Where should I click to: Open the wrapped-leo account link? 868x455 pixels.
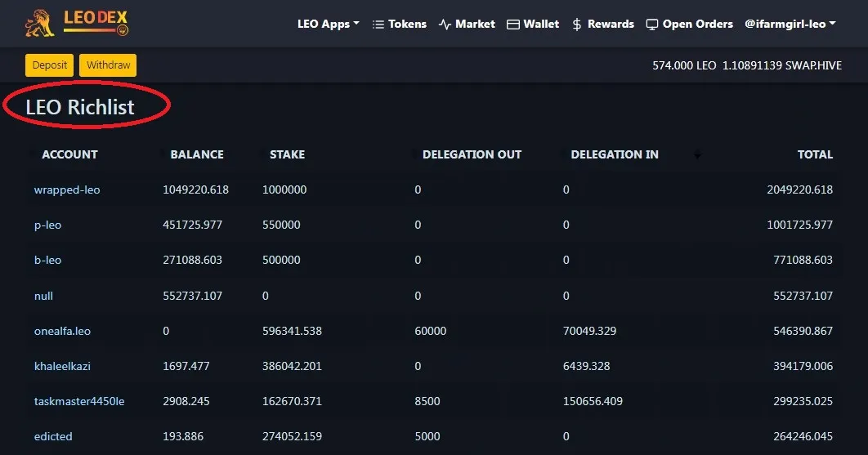click(x=67, y=190)
